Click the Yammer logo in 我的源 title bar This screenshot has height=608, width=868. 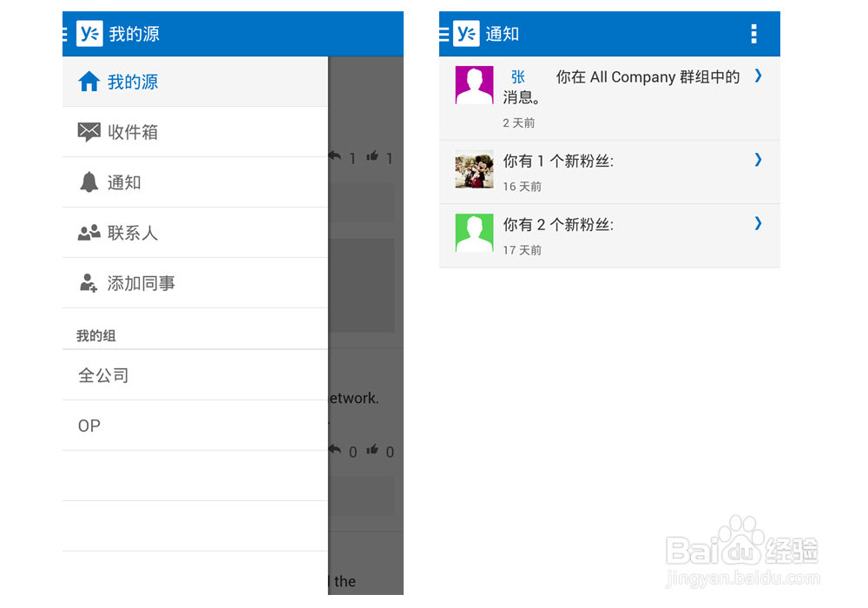click(x=90, y=33)
